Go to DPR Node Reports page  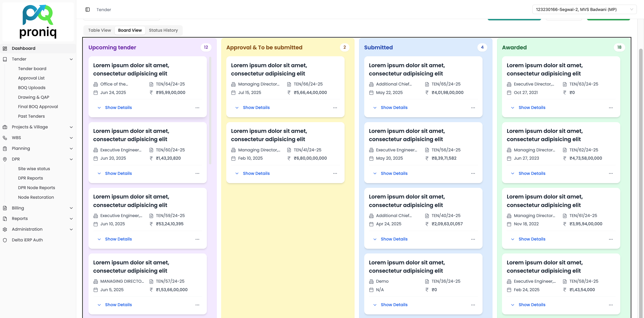point(36,188)
